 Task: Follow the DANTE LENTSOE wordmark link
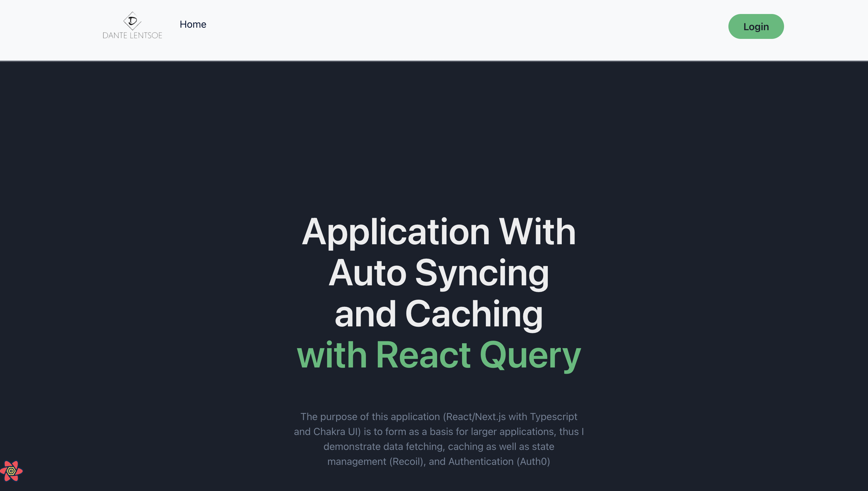(132, 35)
